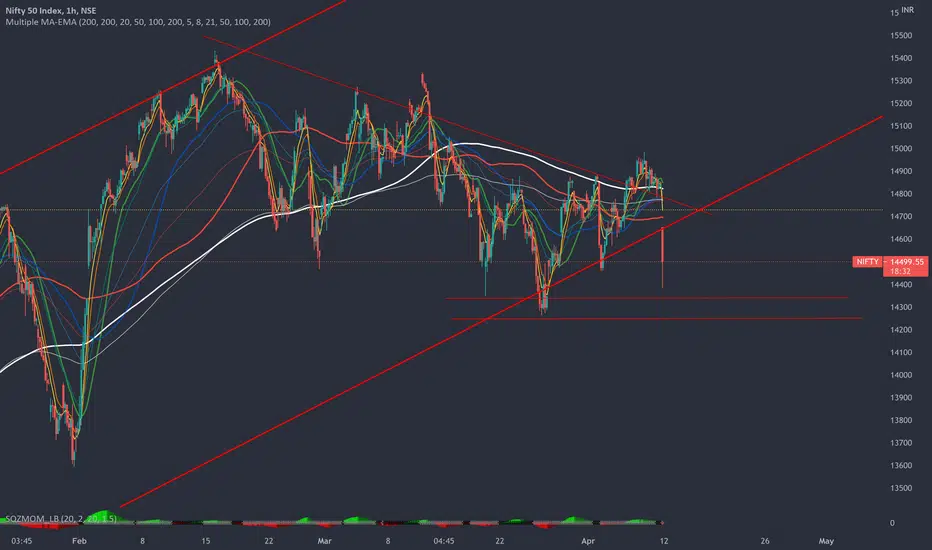Select the Multiple MA-EMA indicator legend
The image size is (932, 550).
point(138,22)
